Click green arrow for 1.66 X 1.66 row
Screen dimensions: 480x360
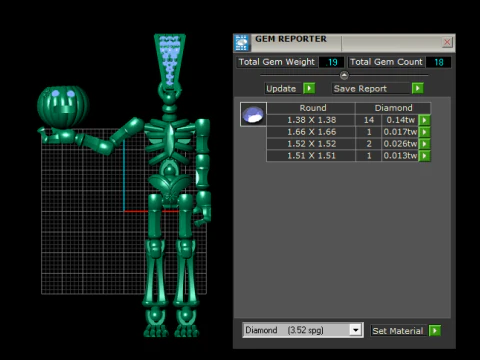424,132
